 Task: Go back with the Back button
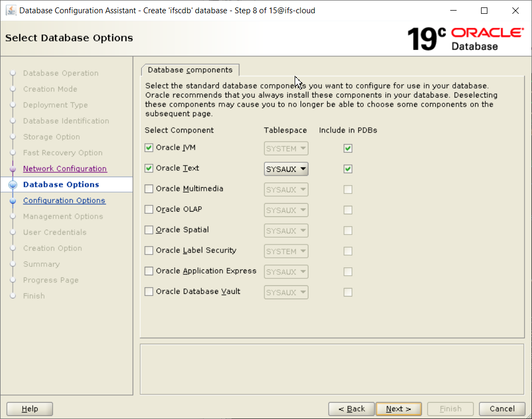click(351, 409)
